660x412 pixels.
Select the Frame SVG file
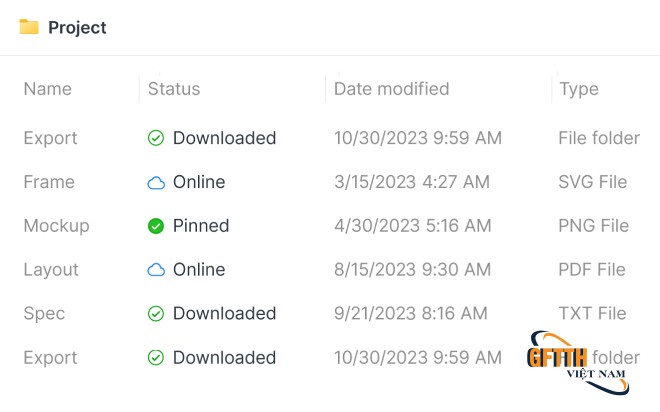(49, 182)
